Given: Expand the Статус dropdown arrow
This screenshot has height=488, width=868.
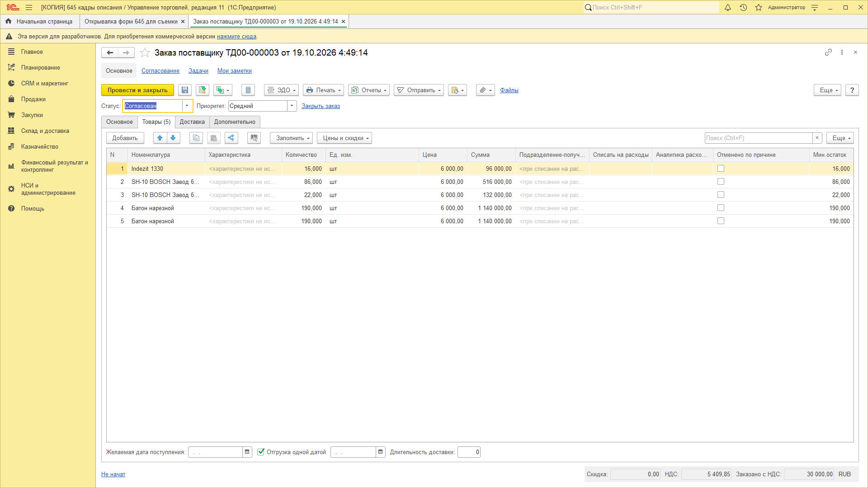Looking at the screenshot, I should (x=187, y=106).
